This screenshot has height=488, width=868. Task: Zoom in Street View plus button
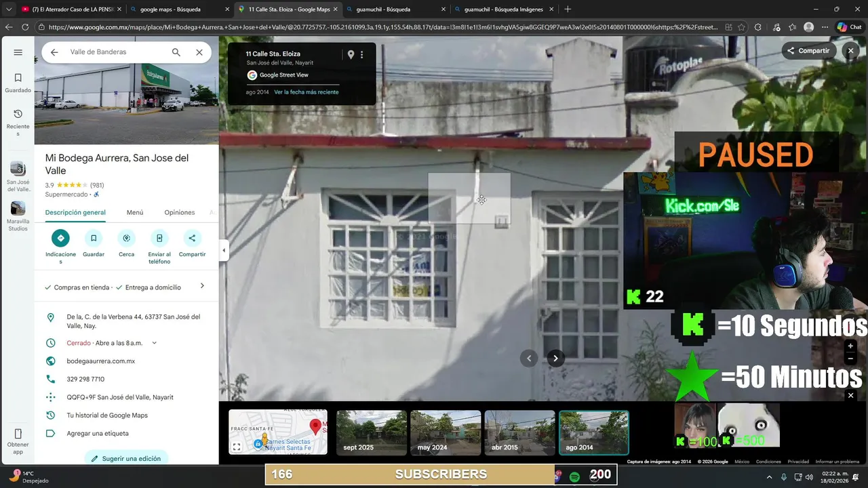(x=850, y=346)
